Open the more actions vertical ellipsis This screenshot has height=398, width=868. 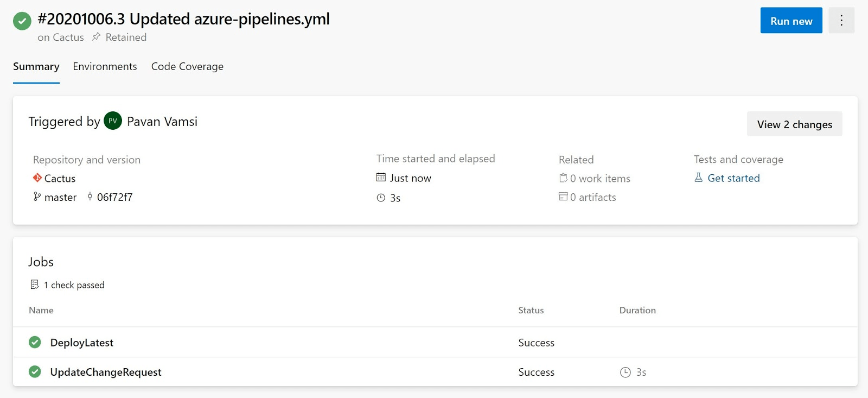pyautogui.click(x=841, y=21)
